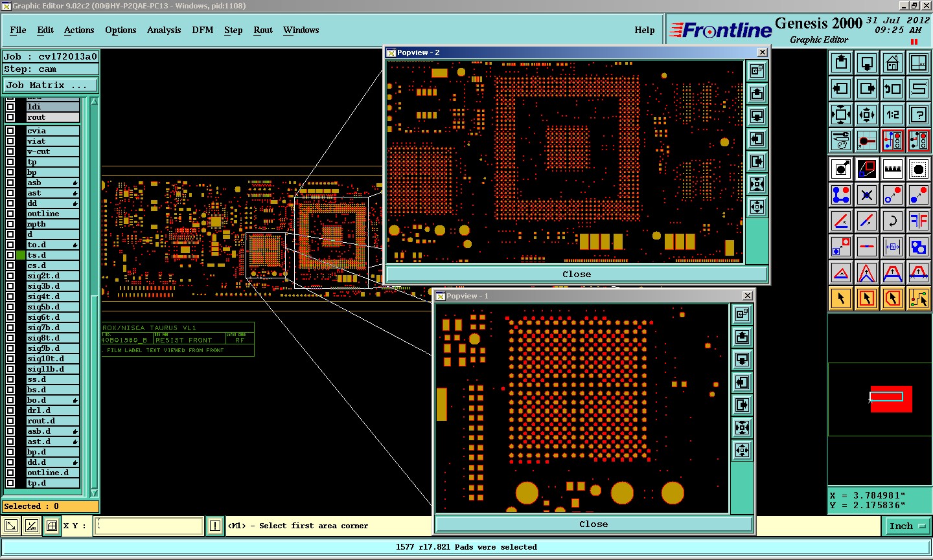Click the pan right icon in the main toolbar
Viewport: 933px width, 560px height.
pos(867,89)
